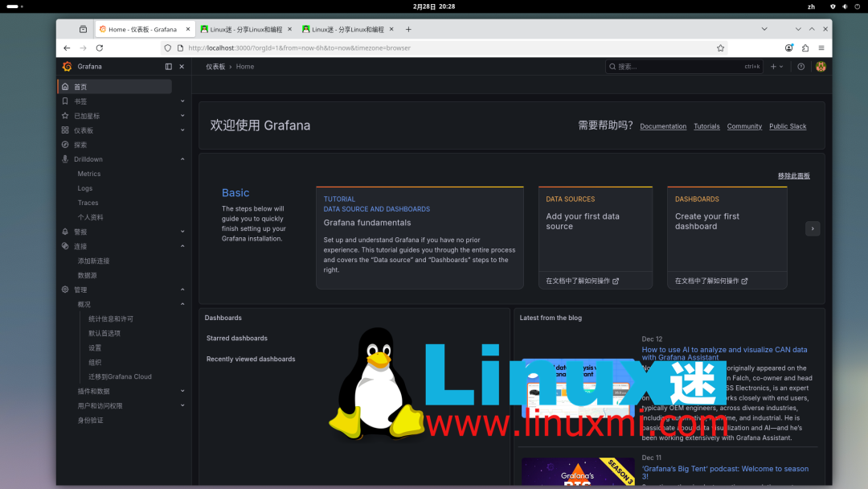The height and width of the screenshot is (489, 868).
Task: Open the user profile avatar
Action: [820, 67]
